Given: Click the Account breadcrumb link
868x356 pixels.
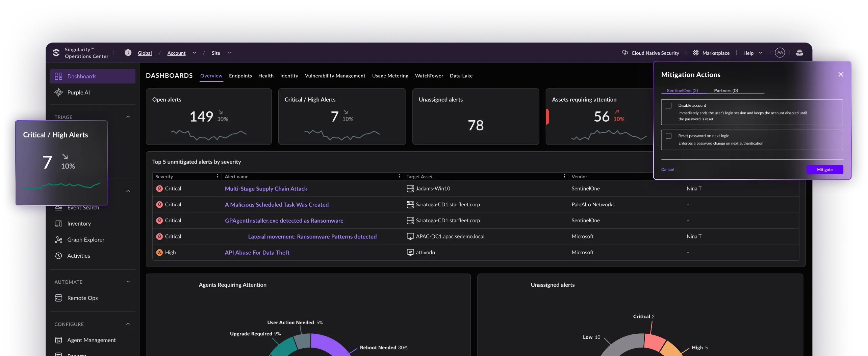Looking at the screenshot, I should (176, 53).
